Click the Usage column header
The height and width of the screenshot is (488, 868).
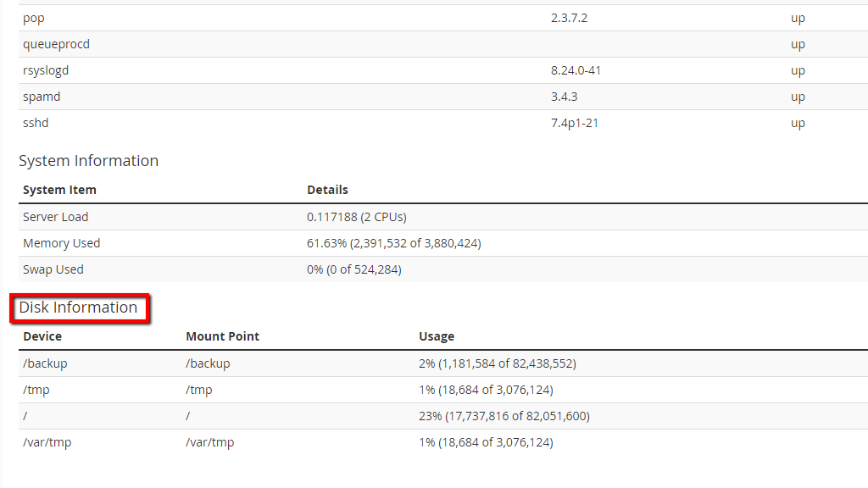437,336
